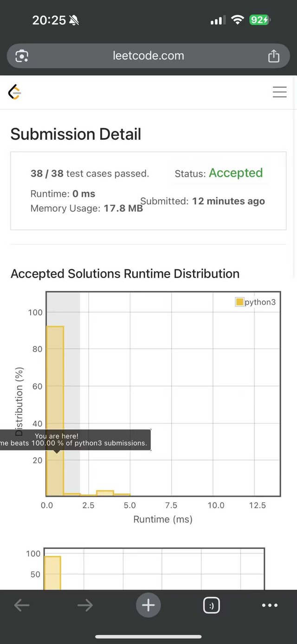The height and width of the screenshot is (644, 297).
Task: Open a new tab with plus button
Action: tap(148, 605)
